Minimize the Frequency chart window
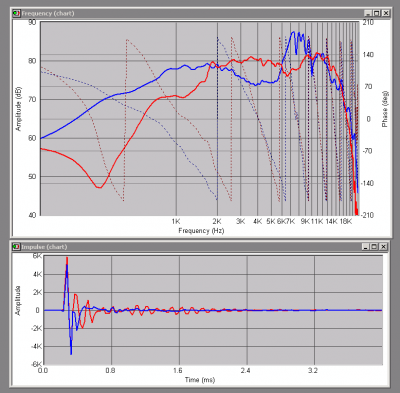This screenshot has width=400, height=393. [x=368, y=13]
